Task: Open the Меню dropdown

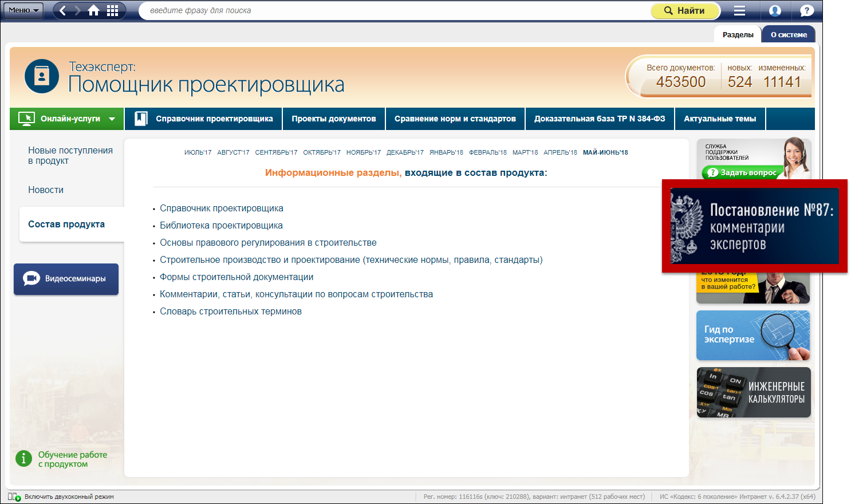Action: click(x=23, y=10)
